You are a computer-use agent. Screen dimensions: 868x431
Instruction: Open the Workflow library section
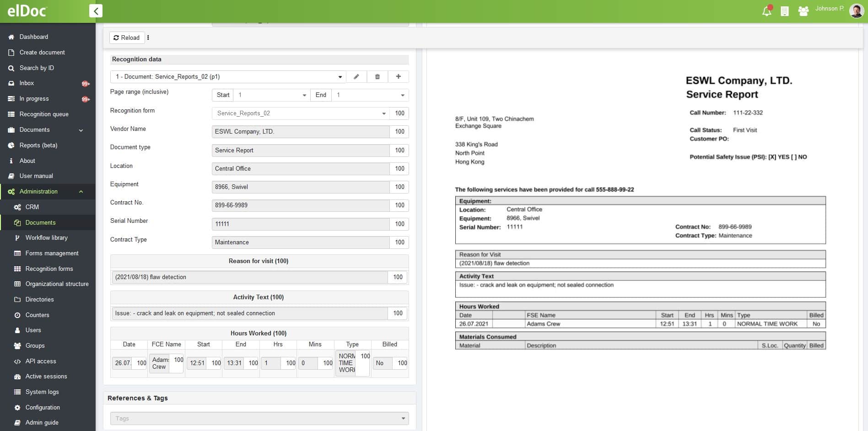coord(46,237)
